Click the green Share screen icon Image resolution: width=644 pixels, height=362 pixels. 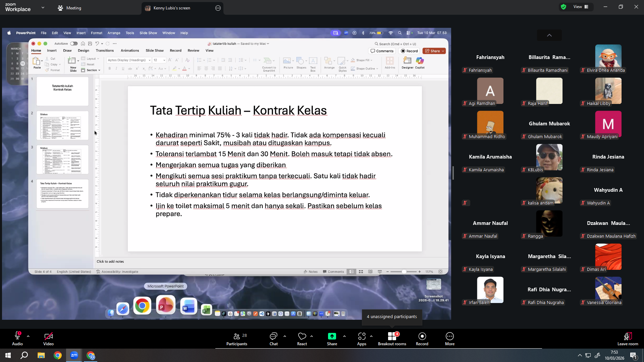point(332,336)
